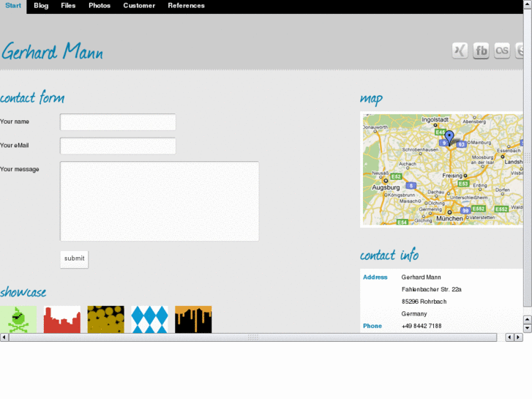
Task: Open the green skull showcase thumbnail
Action: (x=18, y=319)
